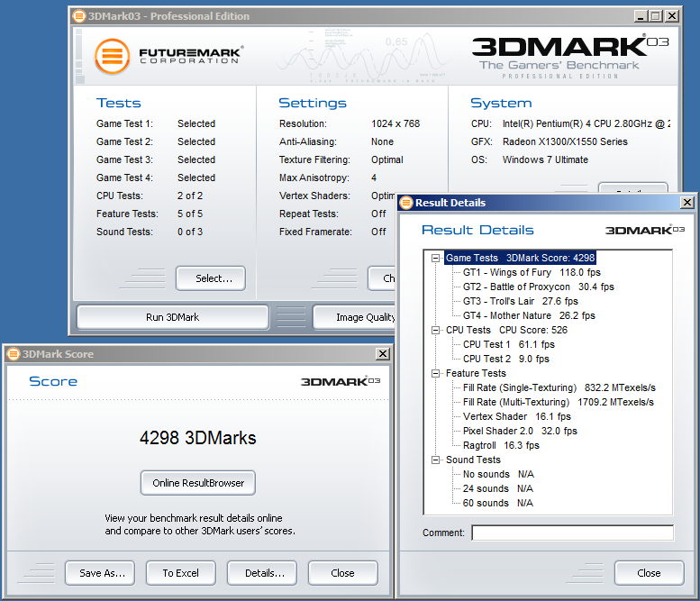Select the 60 sounds N/A row
This screenshot has height=601, width=700.
[x=498, y=503]
